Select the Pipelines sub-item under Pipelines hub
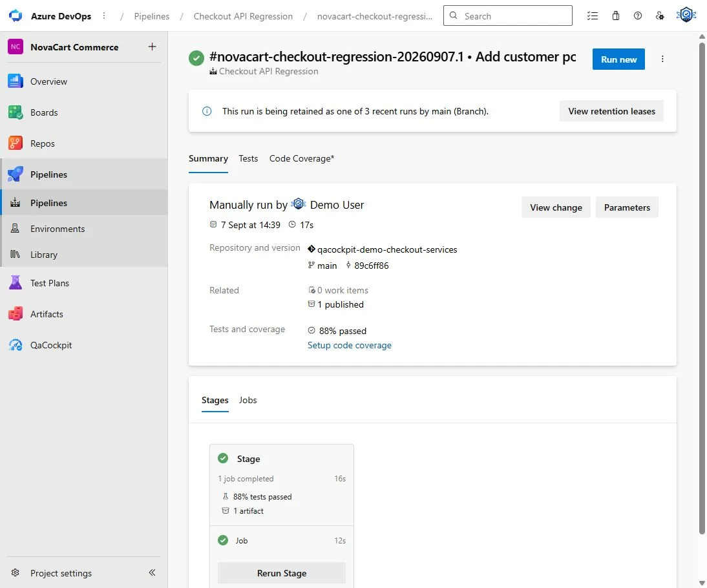The image size is (707, 588). [84, 203]
